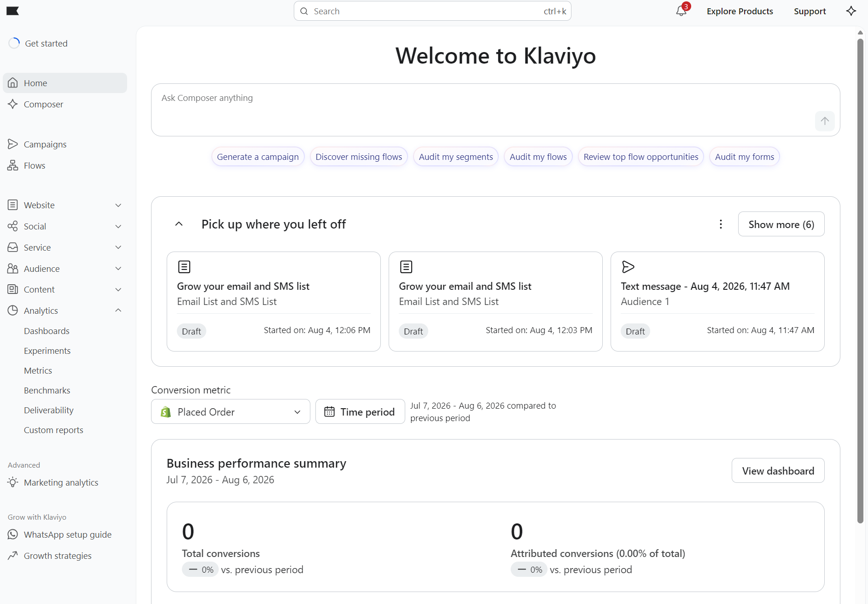Click Discover missing flows suggestion
Viewport: 868px width, 604px height.
pyautogui.click(x=359, y=157)
